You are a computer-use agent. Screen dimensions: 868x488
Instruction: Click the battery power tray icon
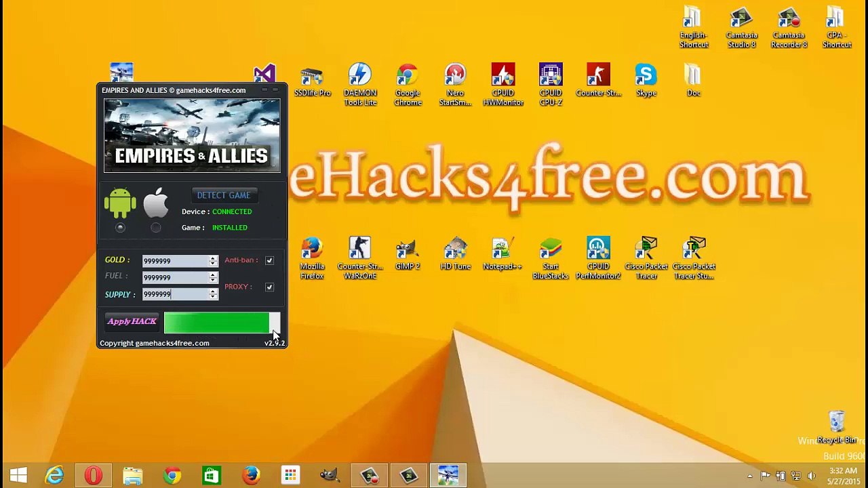(781, 476)
